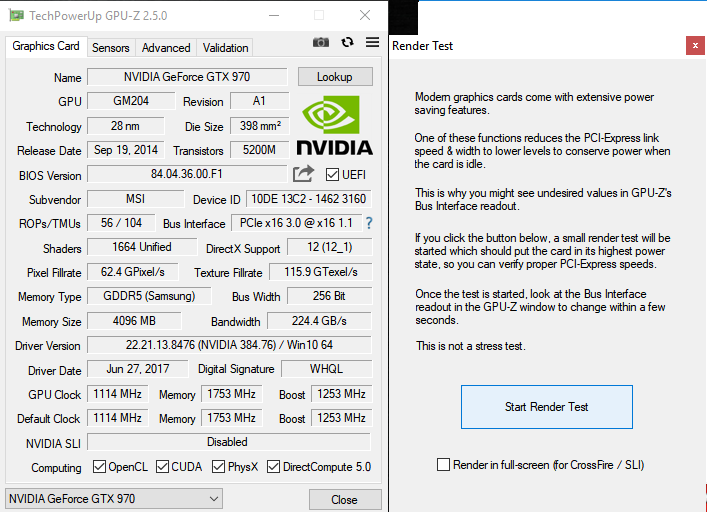Select the Graphics Card tab

click(x=46, y=46)
